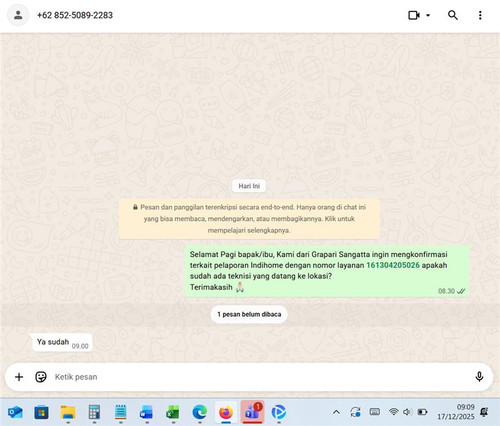This screenshot has height=426, width=500.
Task: Click the end-to-end encryption notice
Action: 249,219
